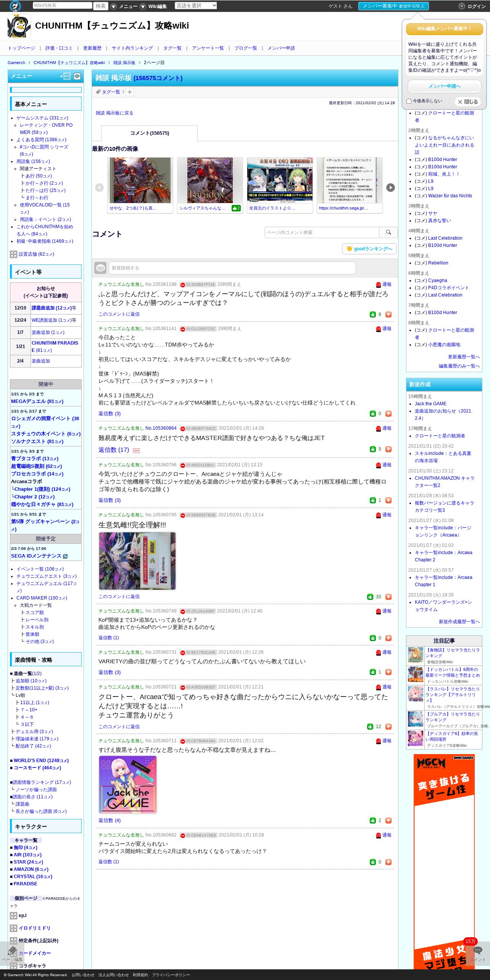This screenshot has width=490, height=980.
Task: Click the Wiki内検索 input field
Action: point(62,5)
